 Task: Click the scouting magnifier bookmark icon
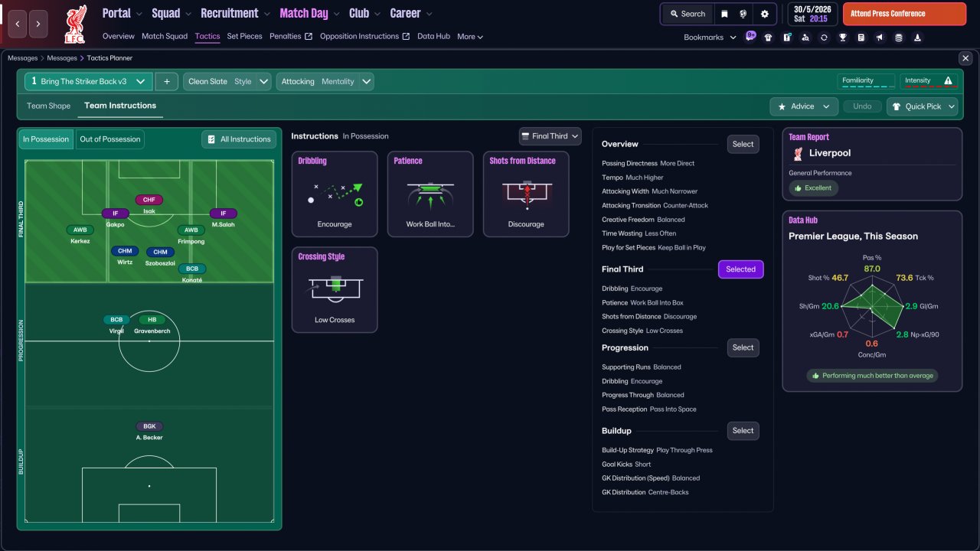click(x=805, y=37)
